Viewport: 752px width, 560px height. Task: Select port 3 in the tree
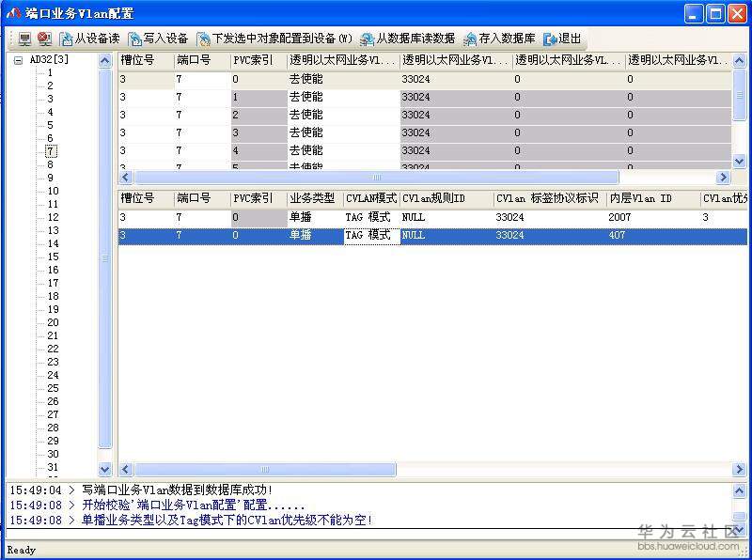(50, 99)
